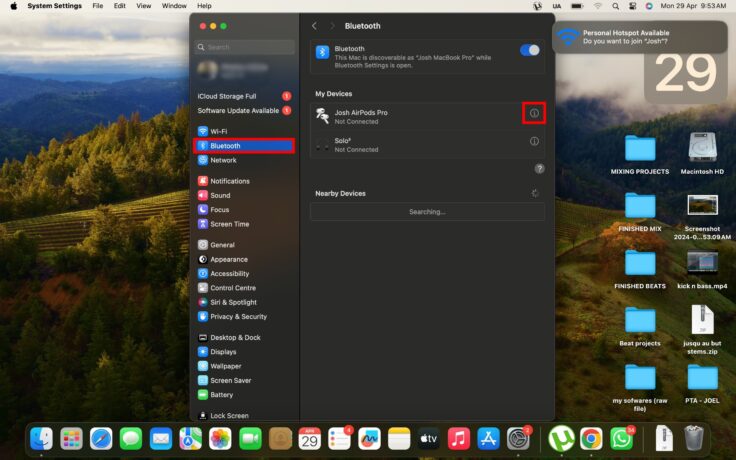The image size is (736, 460).
Task: Open the File menu
Action: tap(97, 6)
